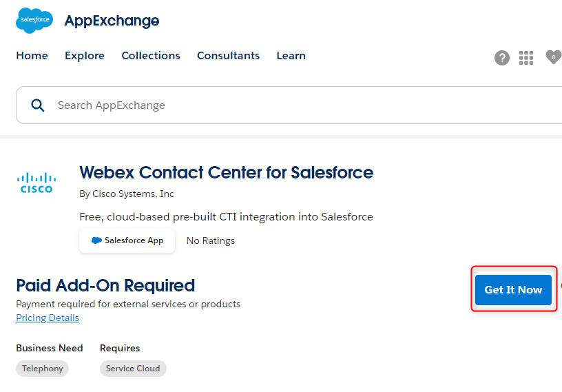Viewport: 562px width, 392px height.
Task: Click the Salesforce App badge
Action: coord(127,240)
